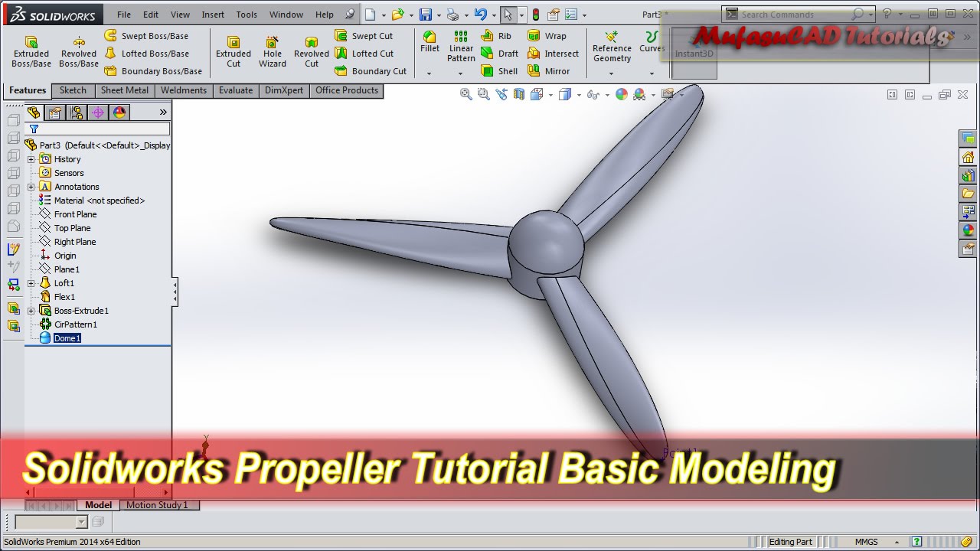Select the Extruded Boss/Base tool
Viewport: 980px width, 551px height.
(x=31, y=51)
